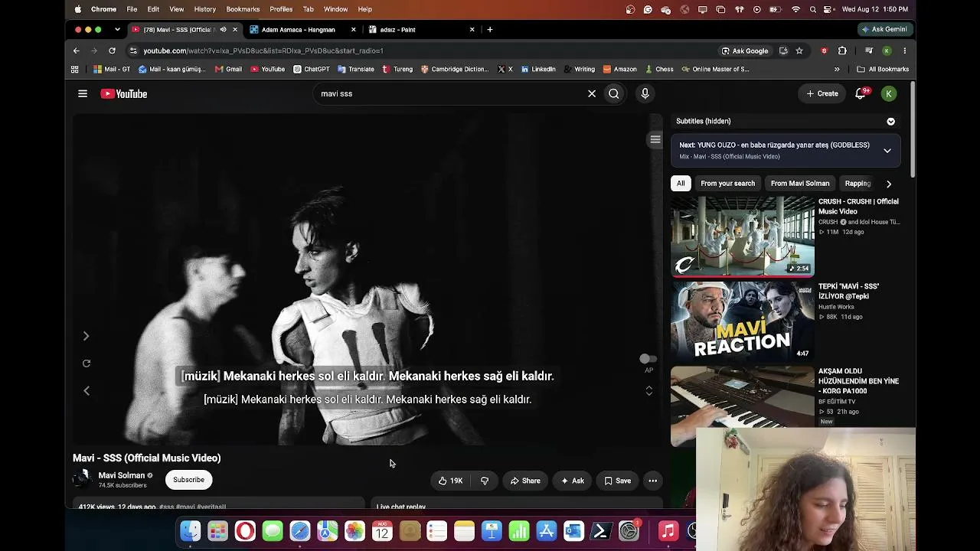Open the Chrome File menu
This screenshot has width=980, height=551.
coord(132,9)
